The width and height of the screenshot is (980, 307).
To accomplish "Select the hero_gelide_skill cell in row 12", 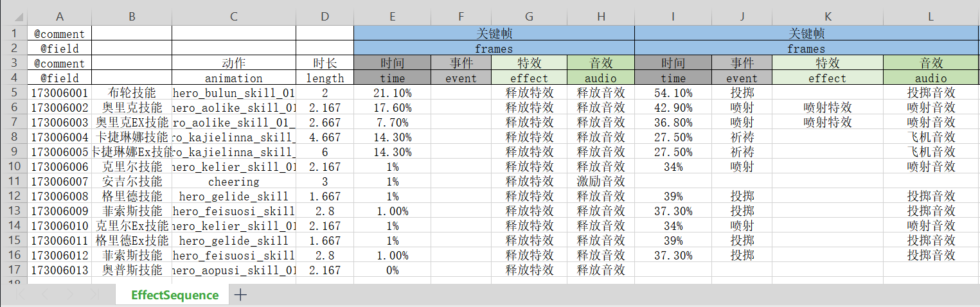I will (x=233, y=197).
